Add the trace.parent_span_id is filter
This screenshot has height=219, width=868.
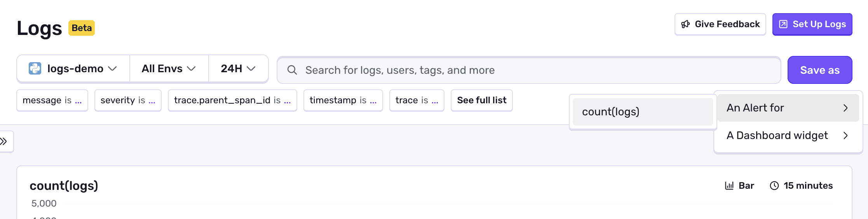click(232, 100)
